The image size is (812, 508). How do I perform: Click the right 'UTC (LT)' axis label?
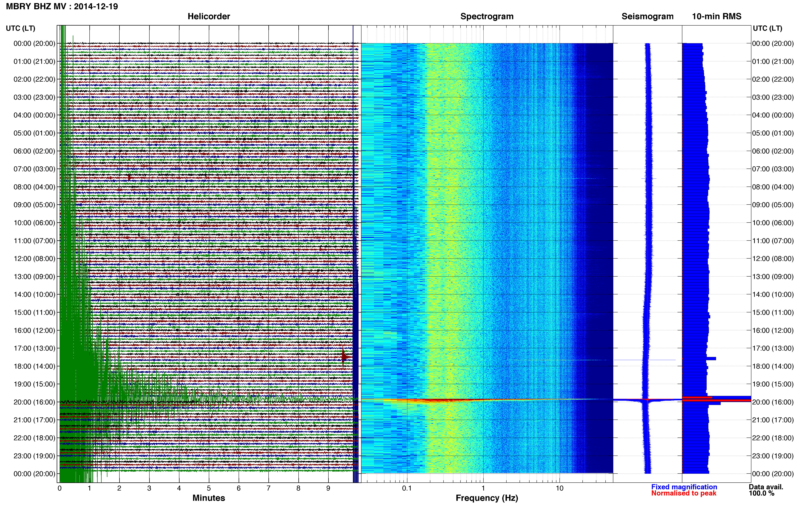click(x=767, y=28)
